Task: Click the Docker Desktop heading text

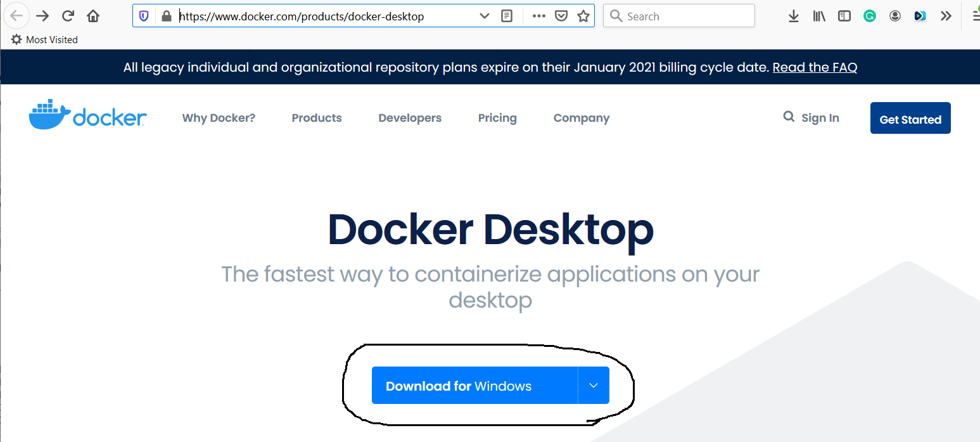Action: [491, 230]
